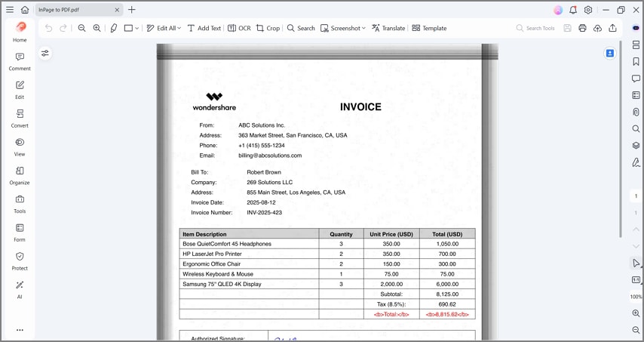This screenshot has height=342, width=644.
Task: Close the InPage to PDF.pdf tab
Action: click(x=117, y=10)
